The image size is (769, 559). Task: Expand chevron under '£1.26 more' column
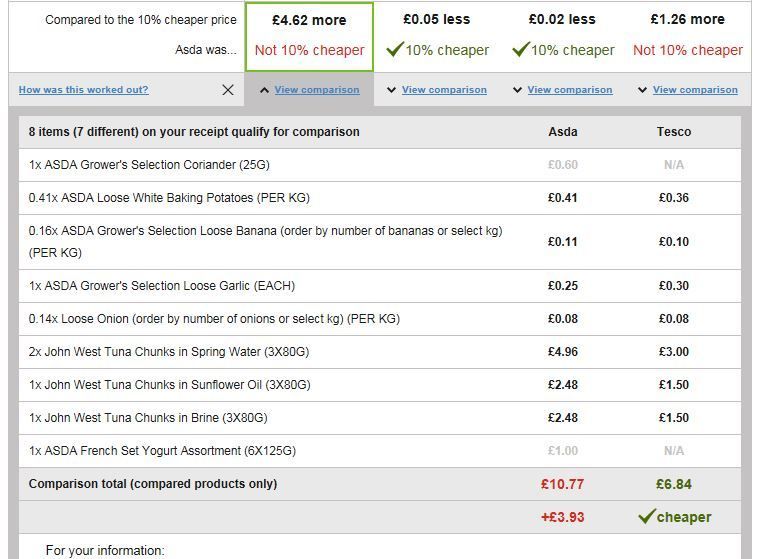pyautogui.click(x=642, y=90)
